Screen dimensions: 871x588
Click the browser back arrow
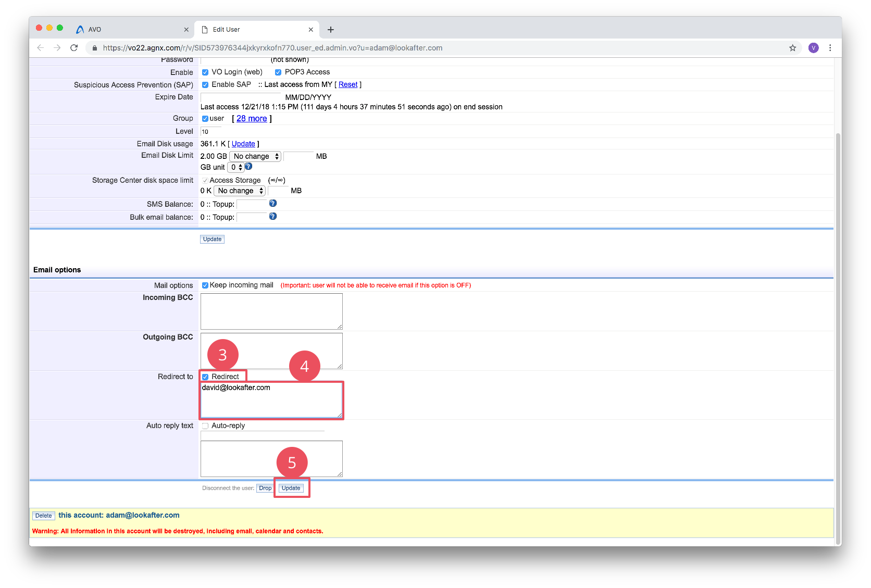(x=40, y=48)
